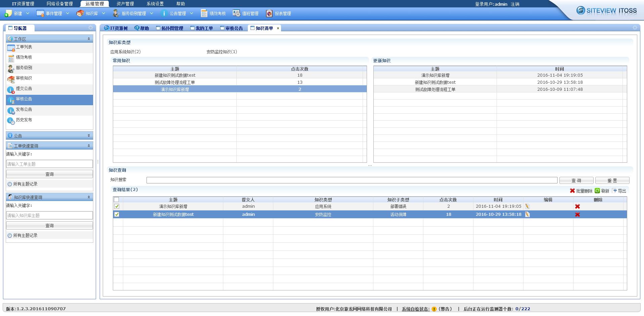Viewport: 644px width, 316px height.
Task: Open the 系统设置 top menu
Action: click(155, 4)
